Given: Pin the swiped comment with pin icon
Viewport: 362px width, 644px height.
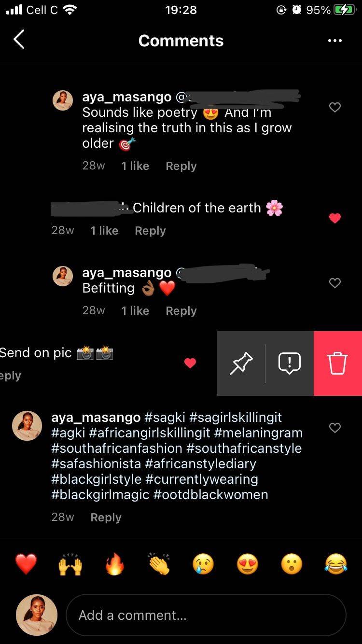Looking at the screenshot, I should (241, 364).
